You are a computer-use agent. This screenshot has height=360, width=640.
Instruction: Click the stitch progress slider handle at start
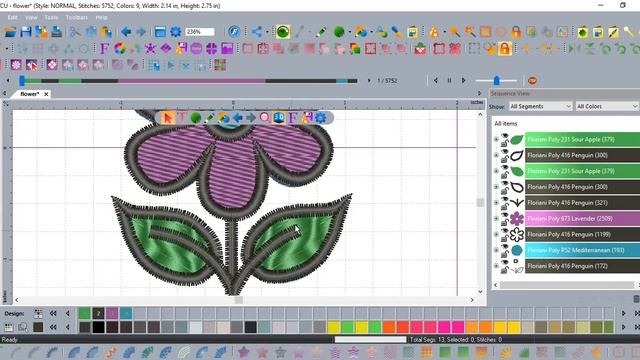pyautogui.click(x=22, y=80)
